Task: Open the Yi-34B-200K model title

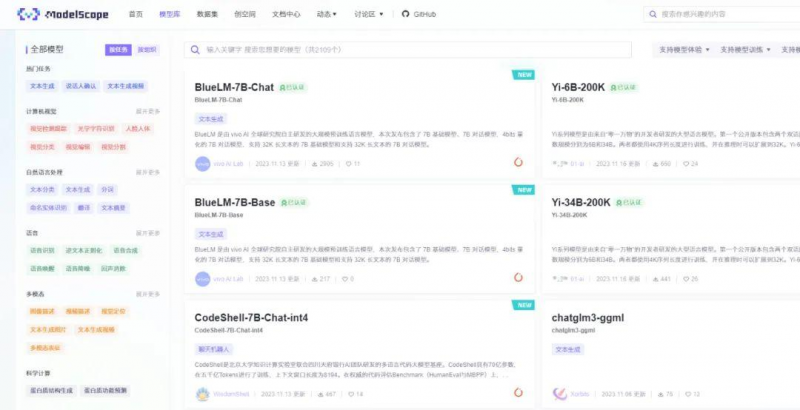Action: pyautogui.click(x=581, y=202)
